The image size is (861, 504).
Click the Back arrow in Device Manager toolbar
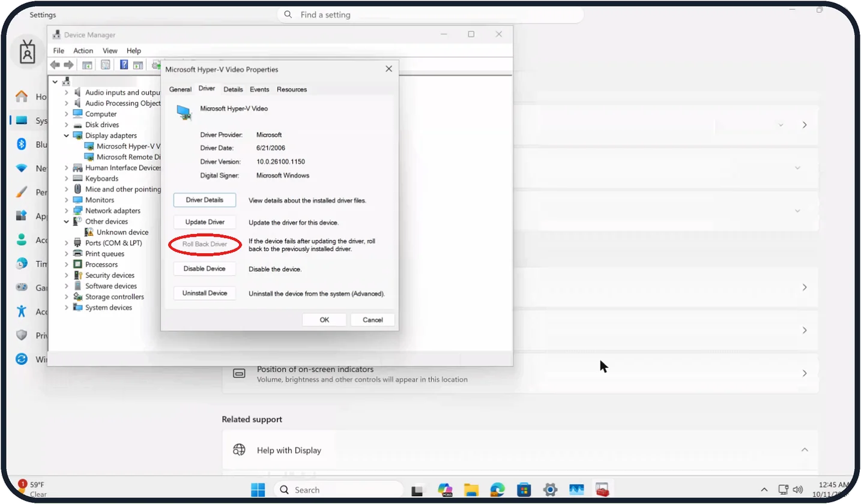click(55, 65)
